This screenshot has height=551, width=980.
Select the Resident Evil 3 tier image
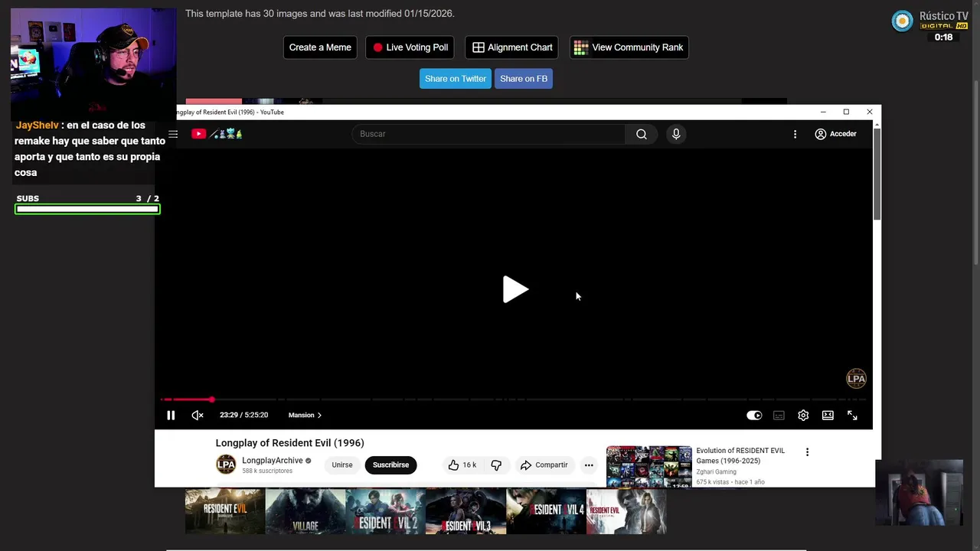point(465,511)
